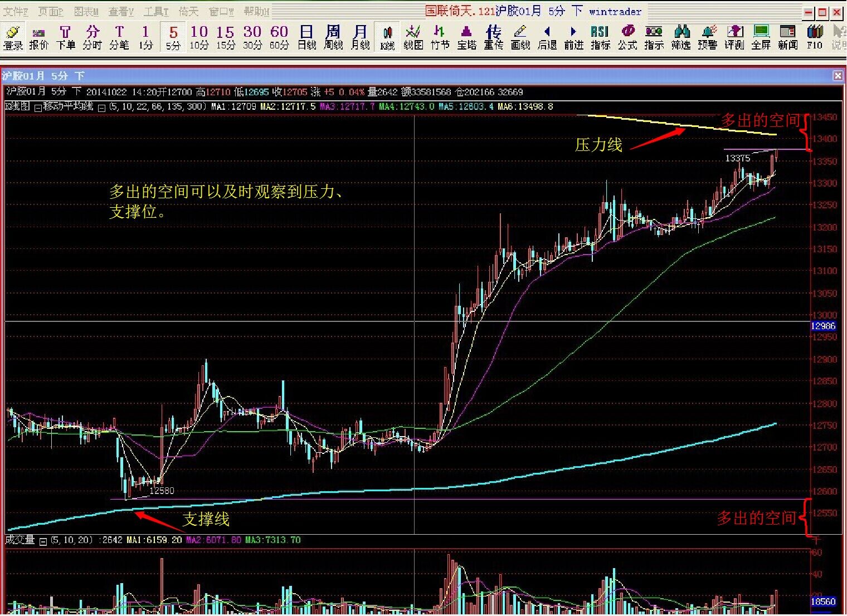Click the 13400 price axis label
This screenshot has width=847, height=616.
click(825, 139)
